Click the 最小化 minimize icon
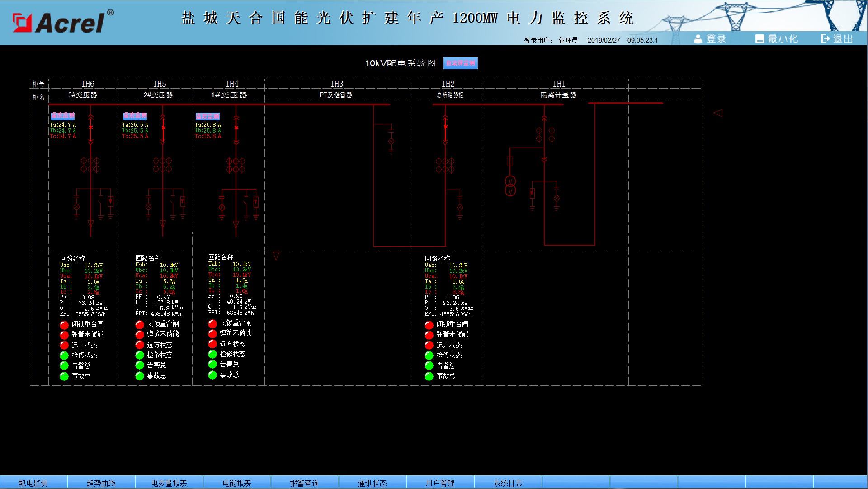Image resolution: width=868 pixels, height=489 pixels. point(759,39)
